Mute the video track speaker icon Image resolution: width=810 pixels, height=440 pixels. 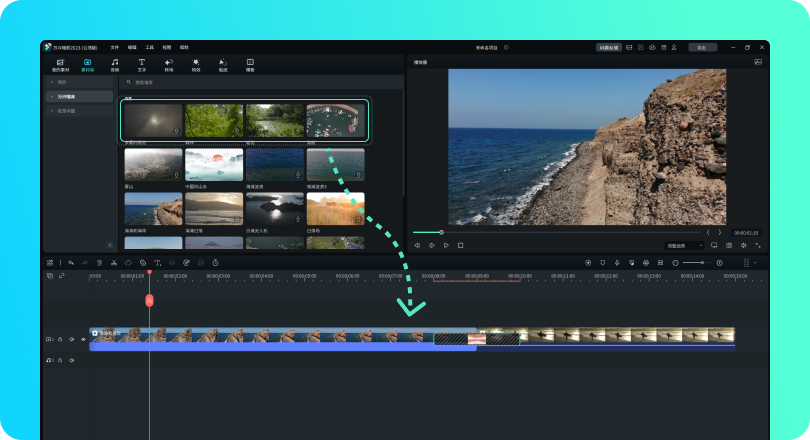[x=71, y=339]
